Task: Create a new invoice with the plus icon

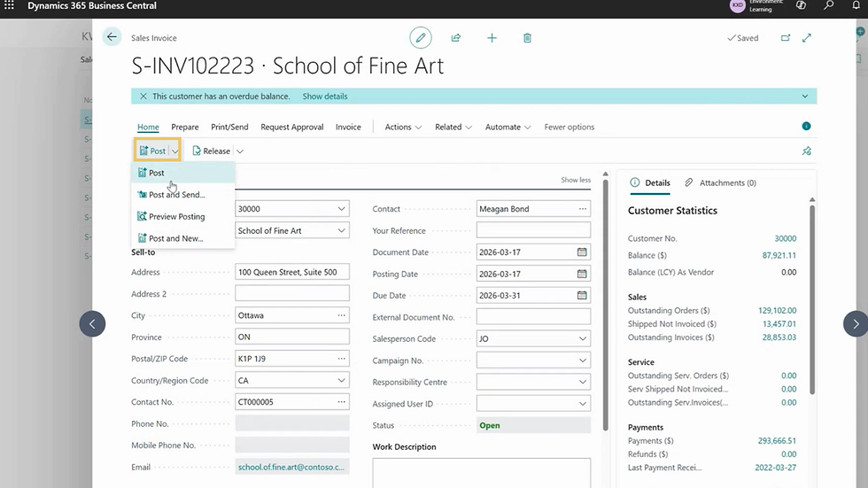Action: tap(492, 37)
